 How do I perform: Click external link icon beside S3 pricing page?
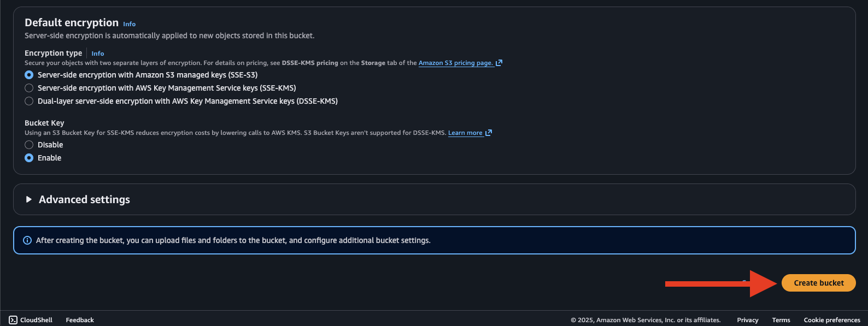coord(499,63)
